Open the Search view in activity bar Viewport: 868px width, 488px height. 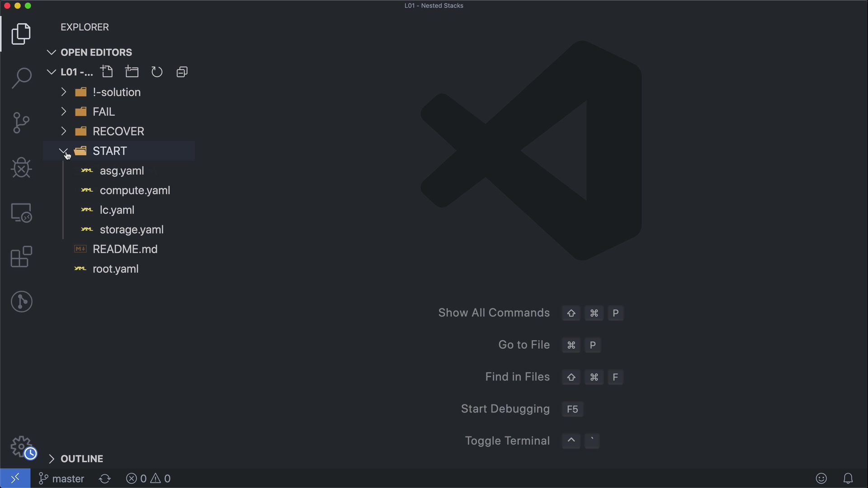[x=21, y=78]
